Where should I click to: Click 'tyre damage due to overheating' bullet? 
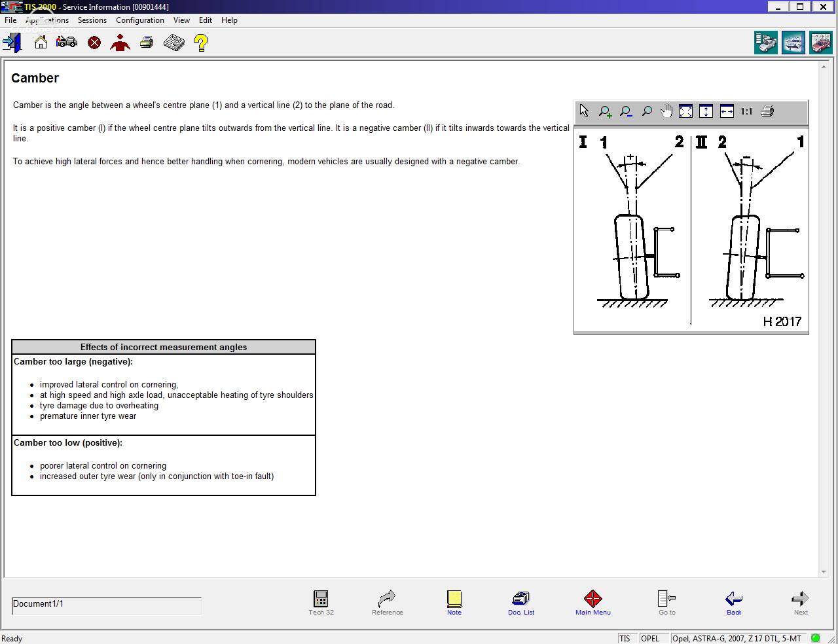coord(99,406)
